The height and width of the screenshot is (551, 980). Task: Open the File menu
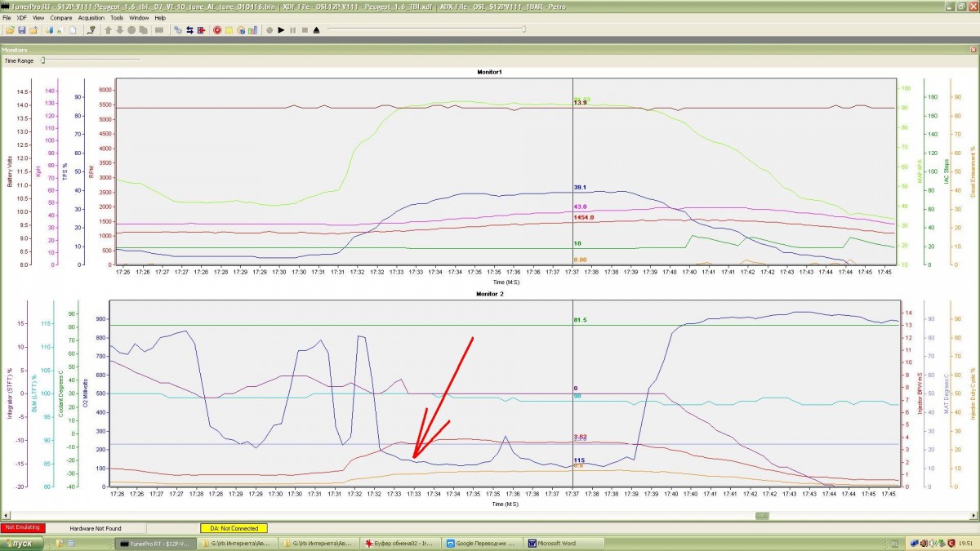click(x=7, y=17)
